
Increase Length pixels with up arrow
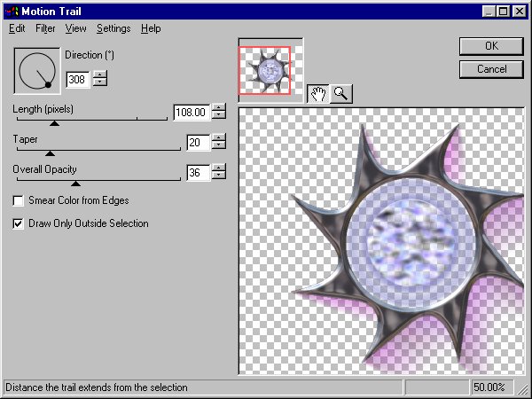tap(219, 108)
